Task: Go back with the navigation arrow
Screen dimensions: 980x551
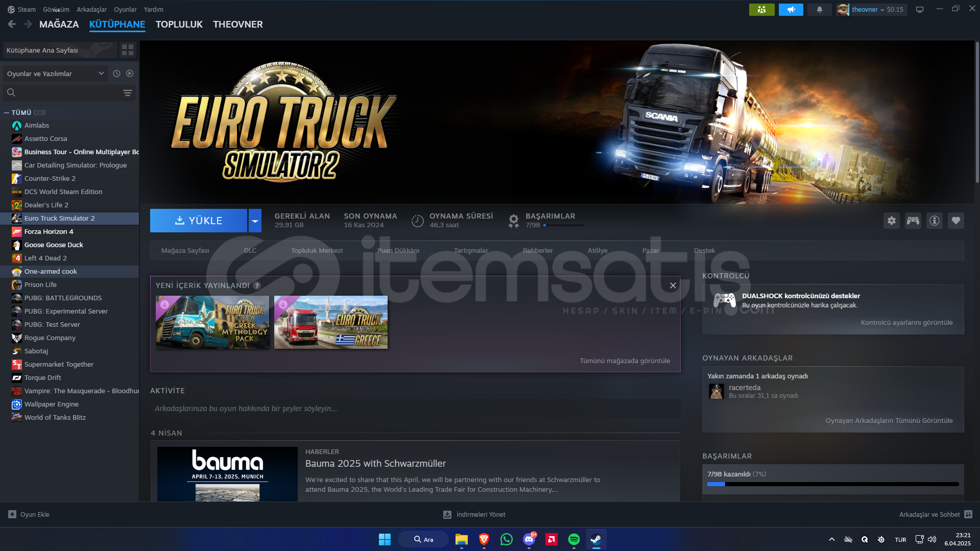Action: tap(12, 24)
